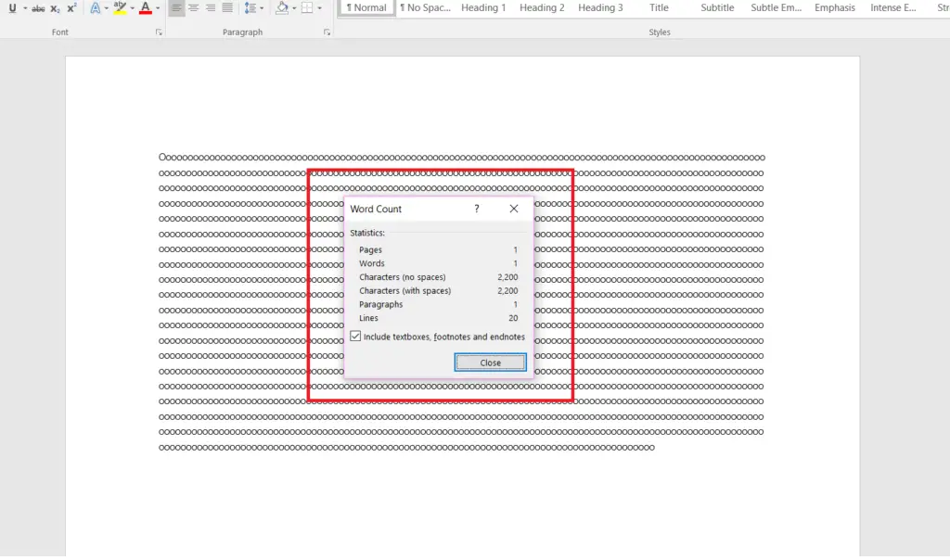The height and width of the screenshot is (560, 950).
Task: Click the Text Effects icon
Action: click(x=95, y=8)
